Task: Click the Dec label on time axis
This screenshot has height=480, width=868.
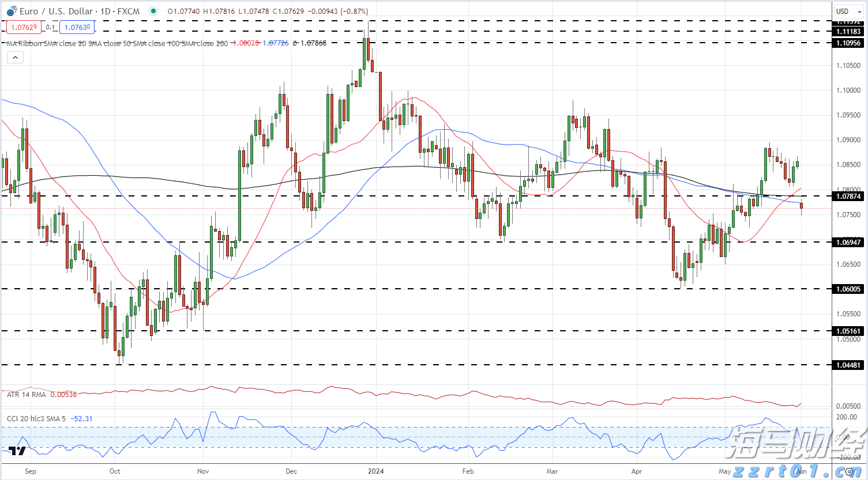Action: (291, 471)
